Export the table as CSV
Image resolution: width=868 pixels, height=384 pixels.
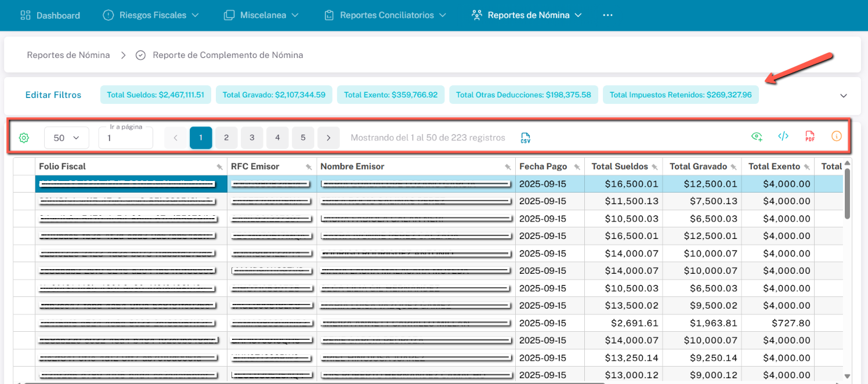point(525,138)
